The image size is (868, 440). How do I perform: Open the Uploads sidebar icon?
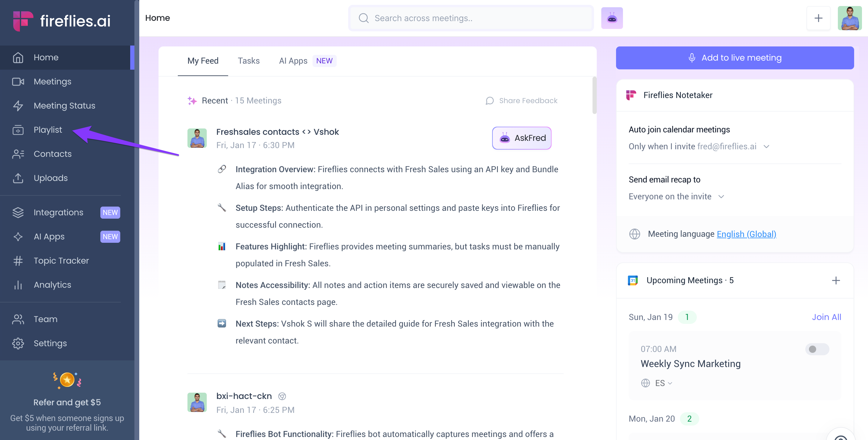(18, 178)
